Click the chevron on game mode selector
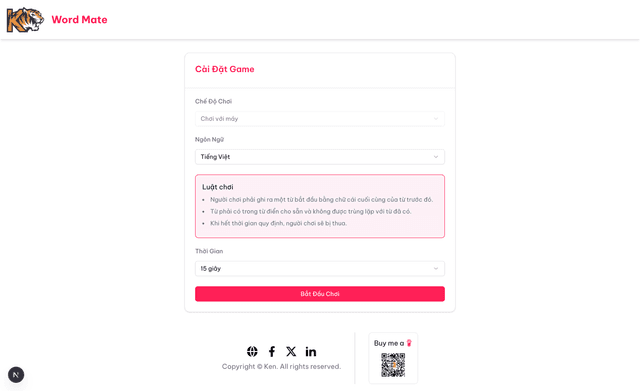The image size is (640, 391). (x=436, y=119)
